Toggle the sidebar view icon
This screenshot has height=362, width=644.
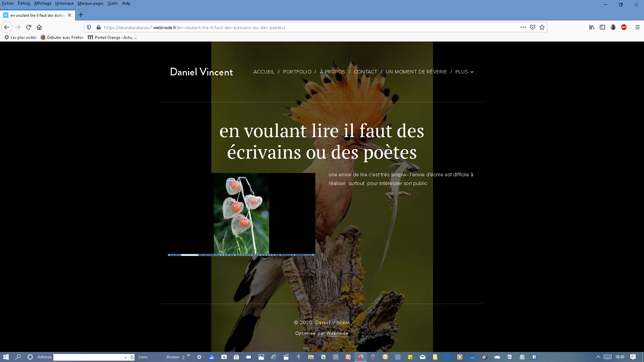(x=602, y=27)
